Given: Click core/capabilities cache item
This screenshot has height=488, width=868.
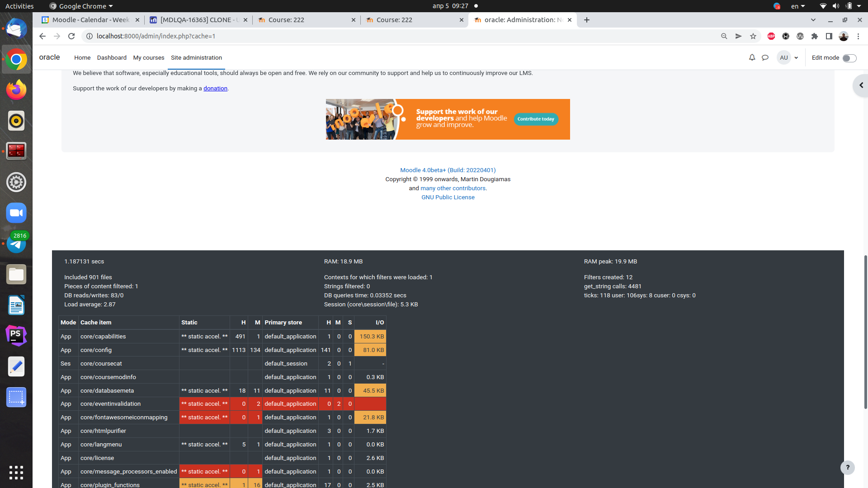Looking at the screenshot, I should [x=103, y=337].
